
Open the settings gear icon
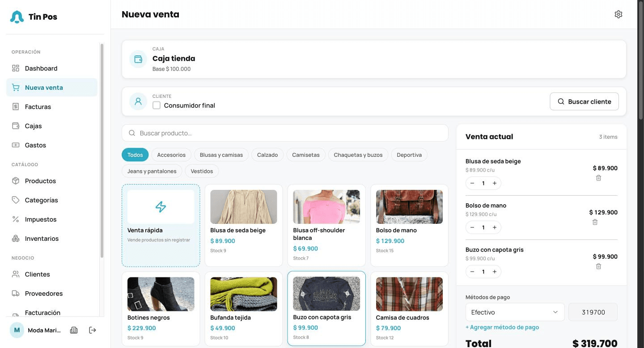pos(619,14)
